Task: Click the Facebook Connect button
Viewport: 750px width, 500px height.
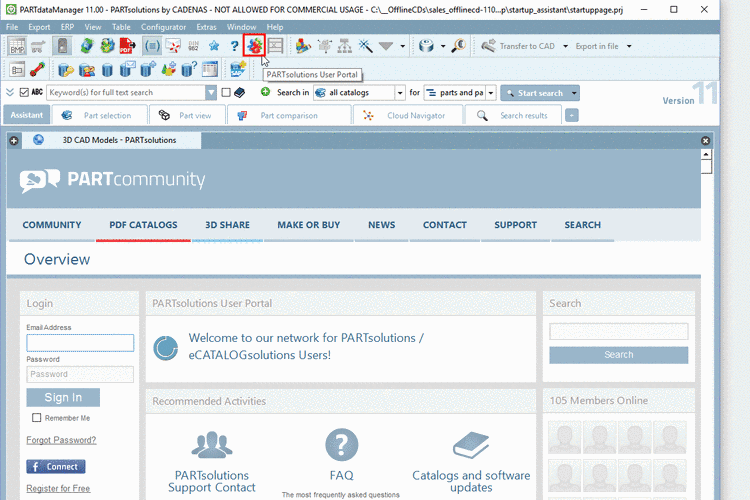Action: 56,467
